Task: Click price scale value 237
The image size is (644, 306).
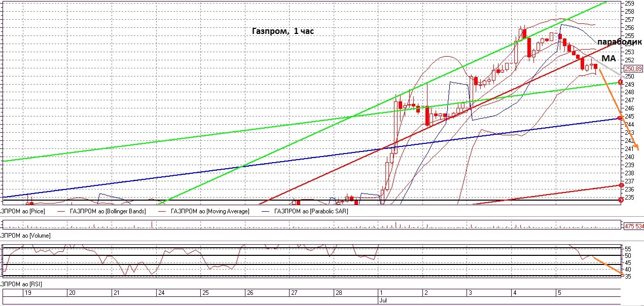Action: click(630, 181)
